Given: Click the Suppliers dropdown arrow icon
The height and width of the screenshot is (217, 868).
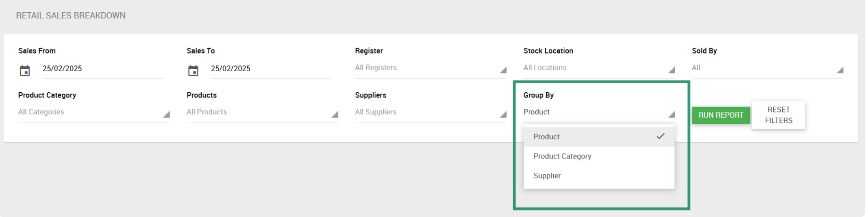Looking at the screenshot, I should click(503, 114).
